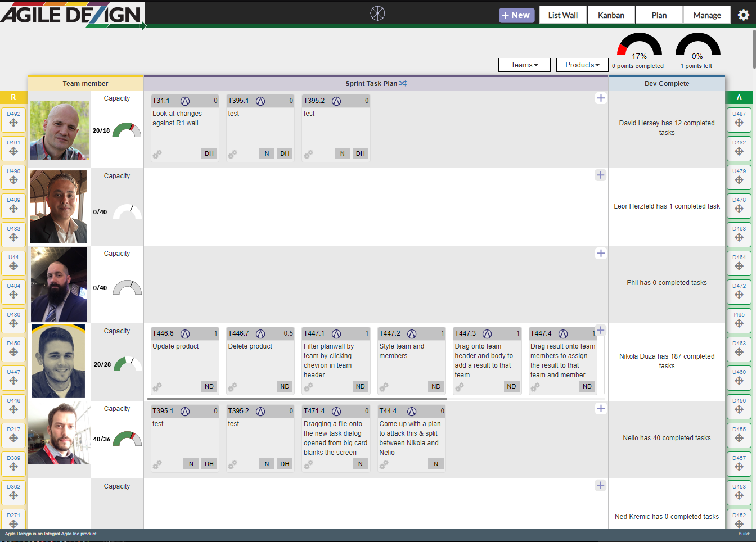Screen dimensions: 756x542
Task: Click Nikola Đuza's profile photo
Action: [x=58, y=361]
